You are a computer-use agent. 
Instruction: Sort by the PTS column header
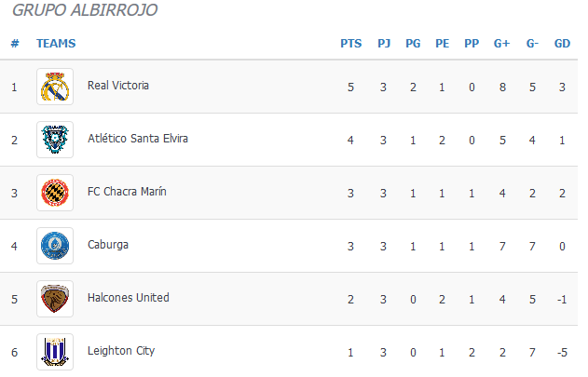click(351, 44)
